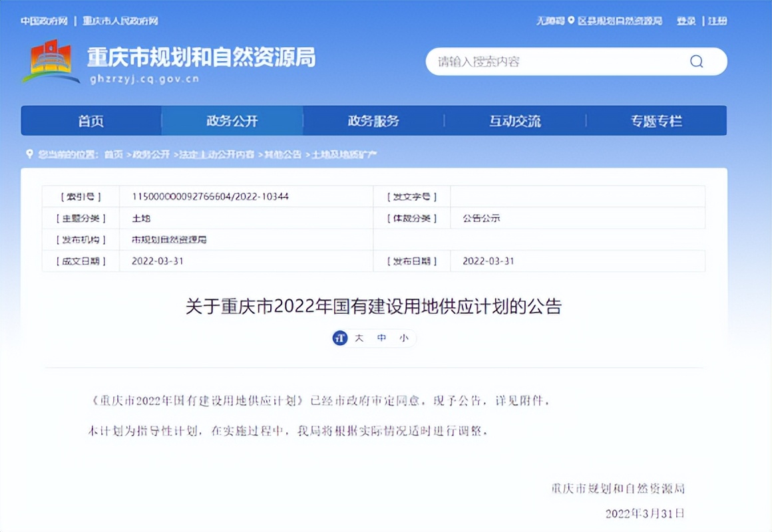Click the font size 'T' icon

click(339, 338)
